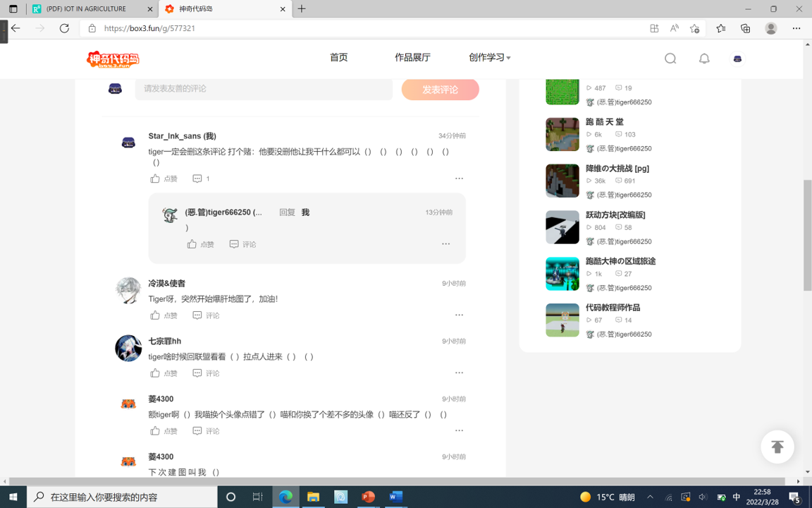Click the Windows taskbar search box

[122, 497]
